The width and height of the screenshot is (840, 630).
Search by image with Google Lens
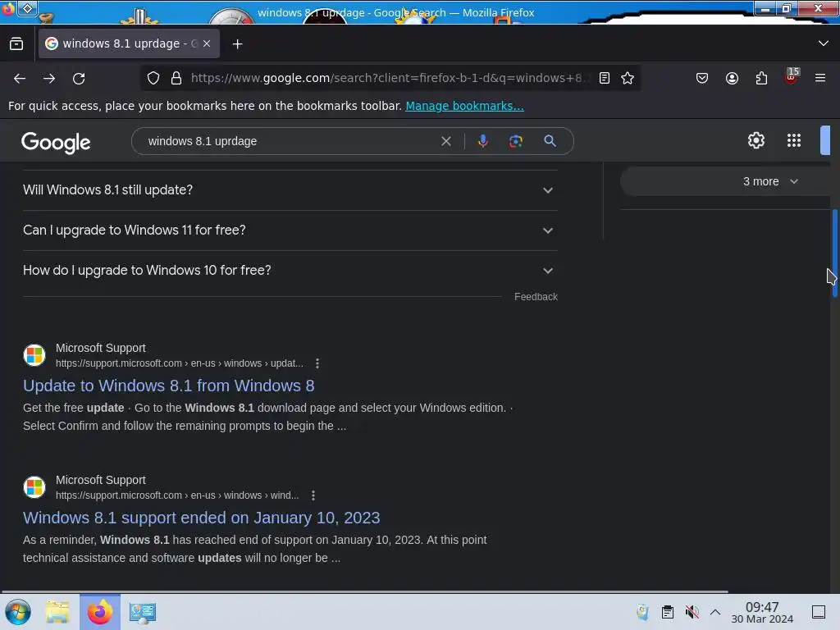pos(515,141)
